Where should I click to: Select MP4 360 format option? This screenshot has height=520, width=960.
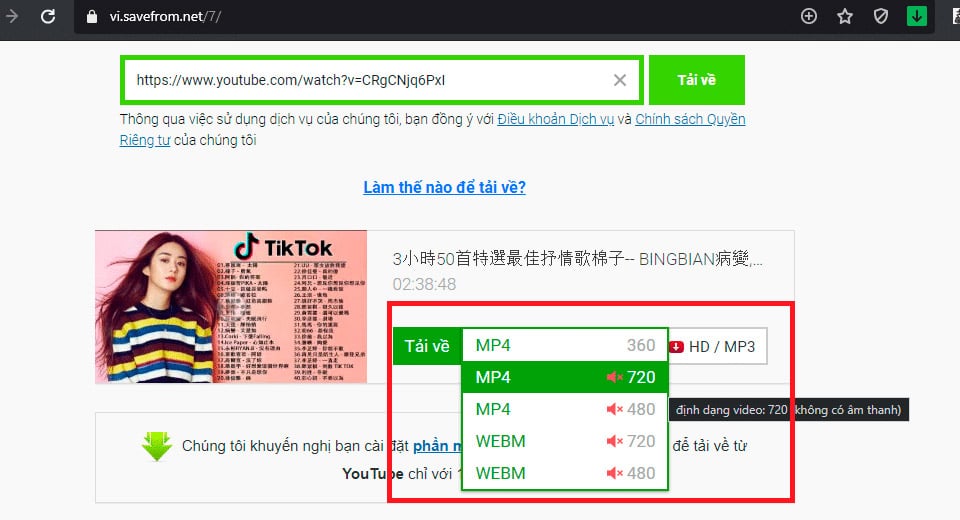[x=564, y=345]
